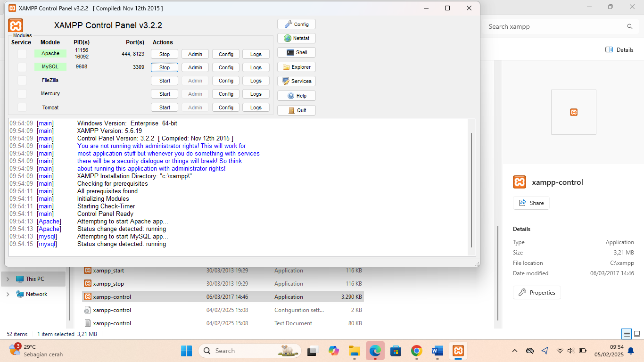Open the Mercury Config menu
Screen dimensions: 644x362
pyautogui.click(x=226, y=94)
